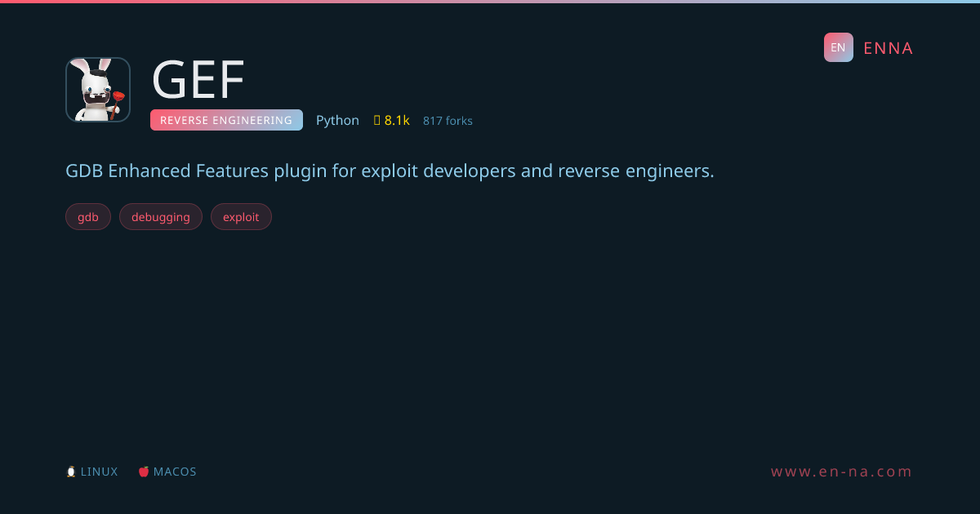Click the ENNA brand name
The image size is (980, 514).
tap(888, 48)
